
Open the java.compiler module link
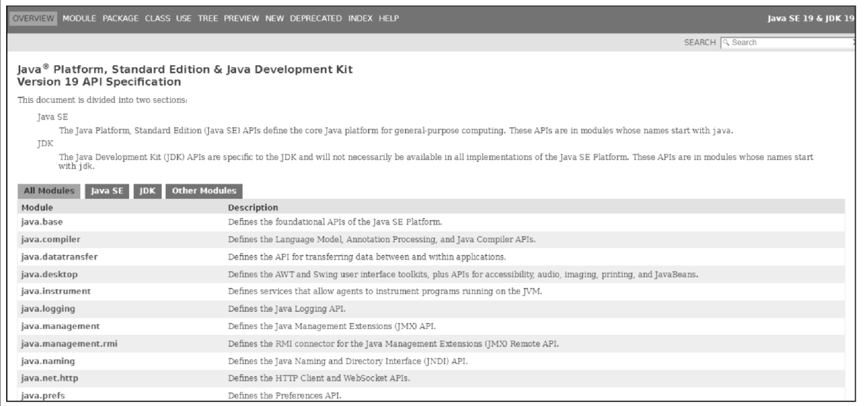point(51,239)
